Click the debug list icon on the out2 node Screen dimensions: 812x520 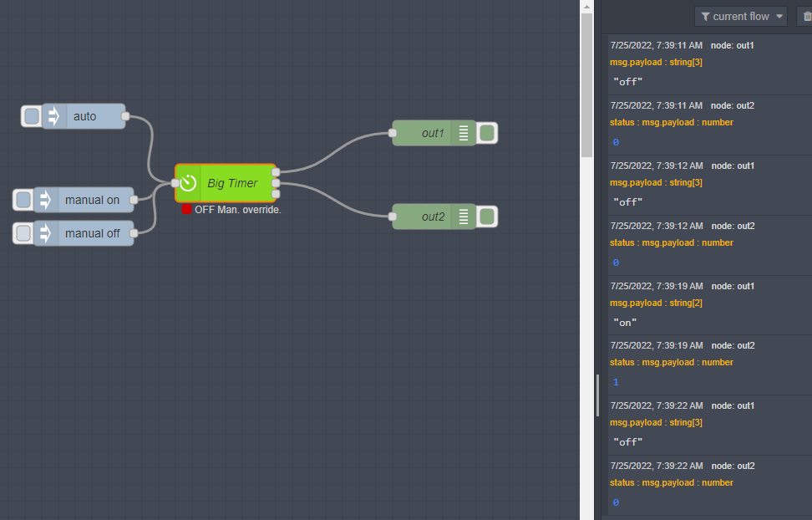[x=464, y=217]
